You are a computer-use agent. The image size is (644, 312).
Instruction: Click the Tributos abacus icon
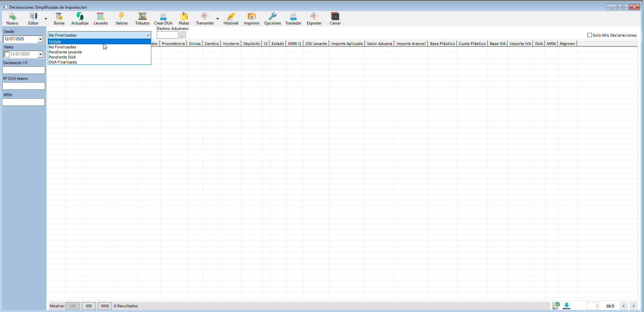[142, 17]
